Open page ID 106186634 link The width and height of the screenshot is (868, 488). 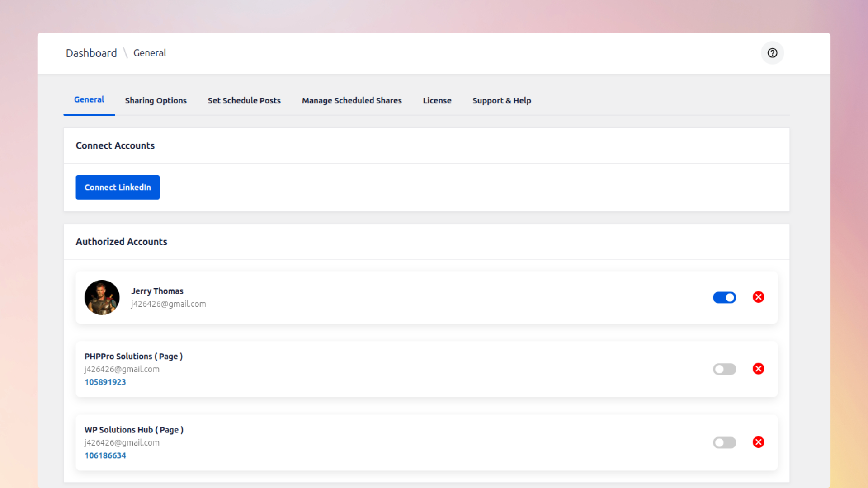pos(105,455)
